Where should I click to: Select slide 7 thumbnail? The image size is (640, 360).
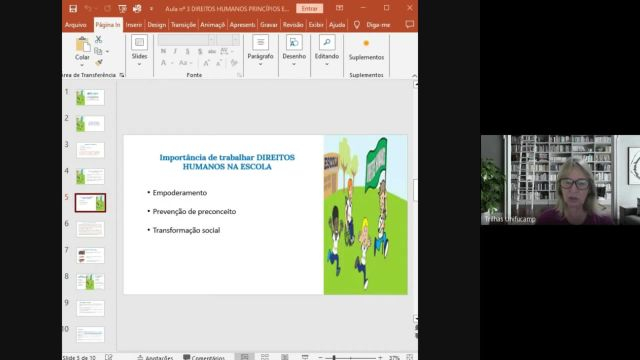pyautogui.click(x=90, y=256)
